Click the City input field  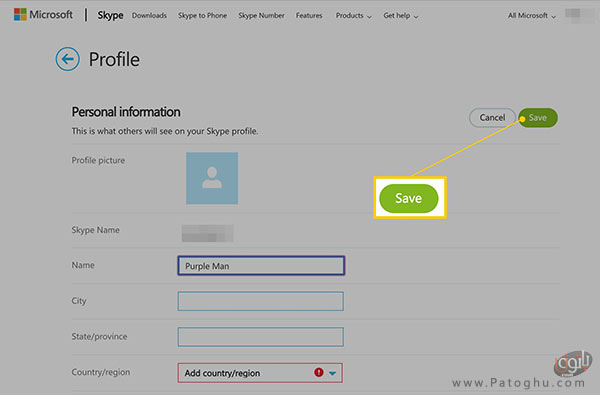pos(261,301)
